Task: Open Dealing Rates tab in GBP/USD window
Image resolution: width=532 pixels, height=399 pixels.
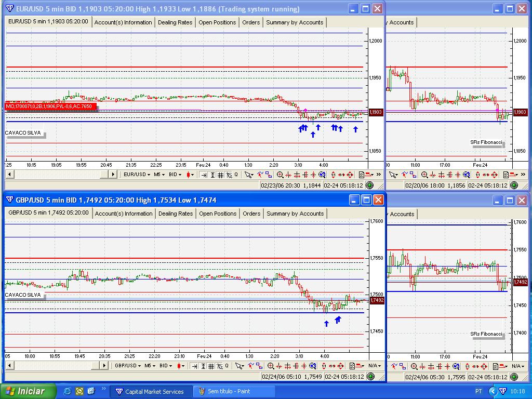Action: click(x=175, y=214)
